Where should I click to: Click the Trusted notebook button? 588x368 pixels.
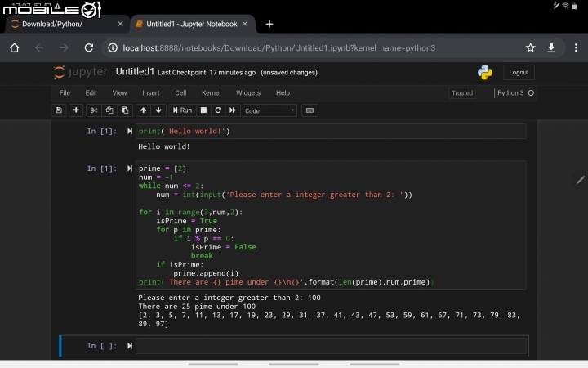tap(462, 93)
